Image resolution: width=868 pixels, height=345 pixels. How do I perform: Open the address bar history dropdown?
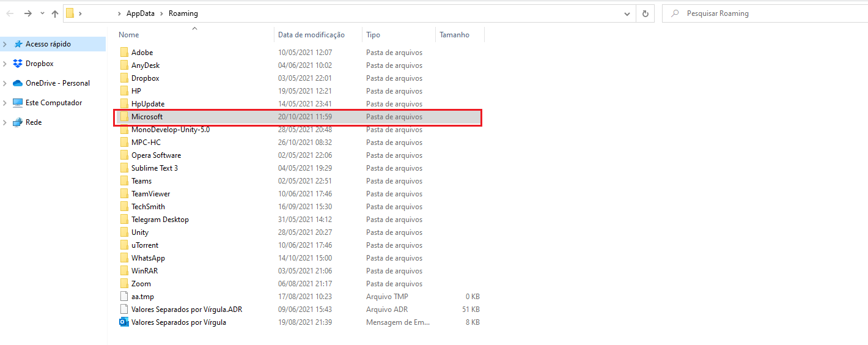click(627, 13)
